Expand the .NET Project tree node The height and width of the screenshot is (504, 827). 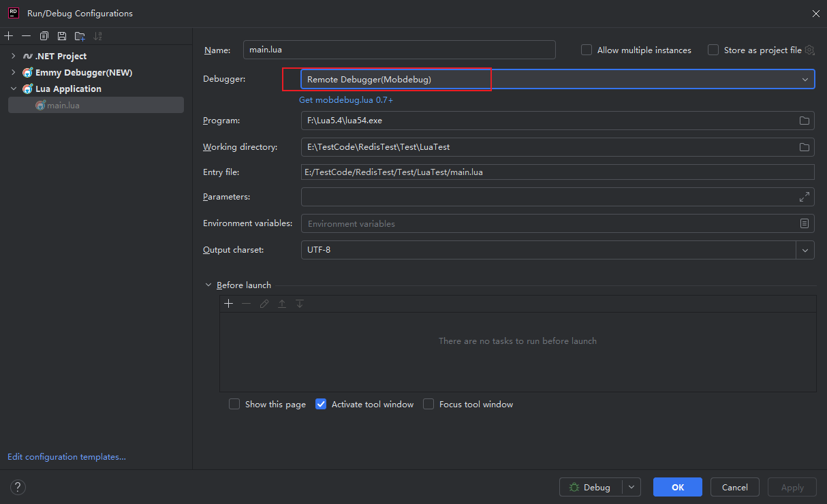tap(13, 56)
